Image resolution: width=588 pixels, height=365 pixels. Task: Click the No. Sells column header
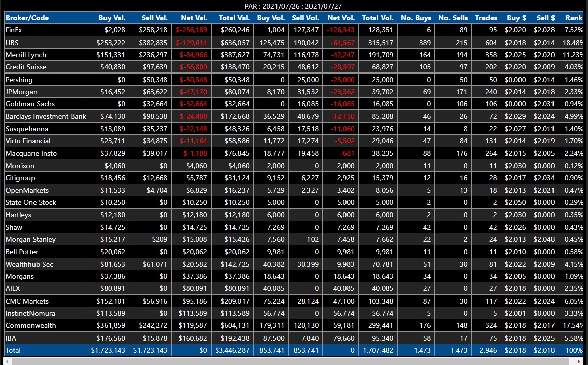pos(453,18)
